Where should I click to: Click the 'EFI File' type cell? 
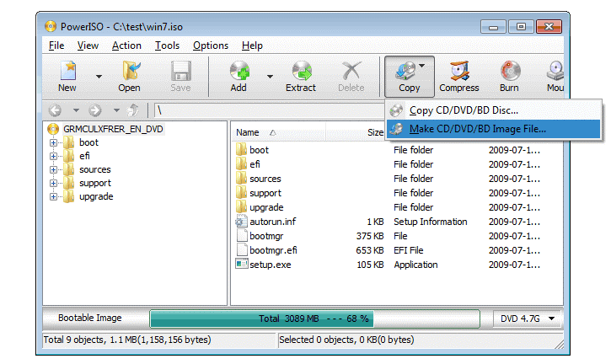[409, 250]
